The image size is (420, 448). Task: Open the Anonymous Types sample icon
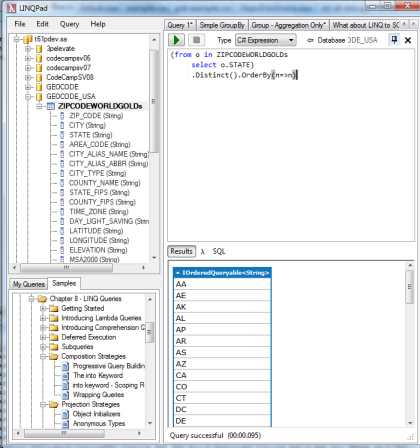click(x=66, y=424)
